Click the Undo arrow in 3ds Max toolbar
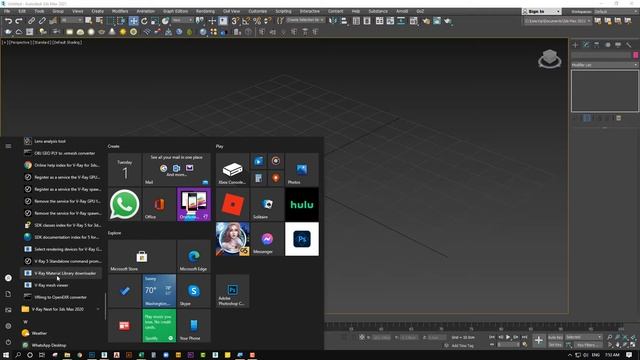Screen dimensions: 640x360 pyautogui.click(x=8, y=21)
